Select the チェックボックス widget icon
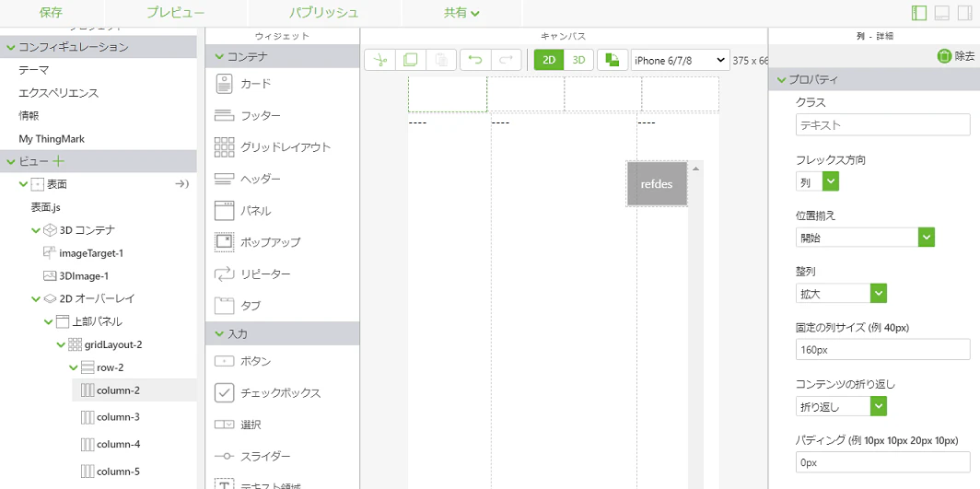The image size is (980, 489). coord(224,393)
